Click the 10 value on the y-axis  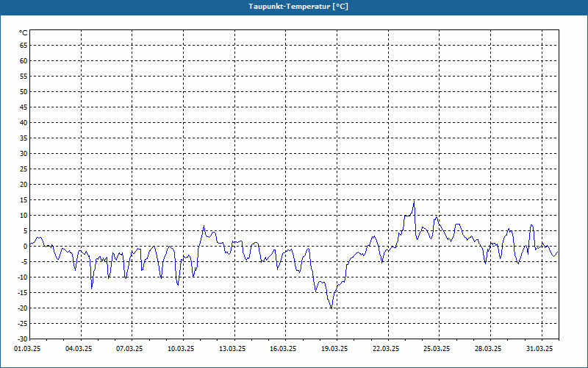[24, 215]
